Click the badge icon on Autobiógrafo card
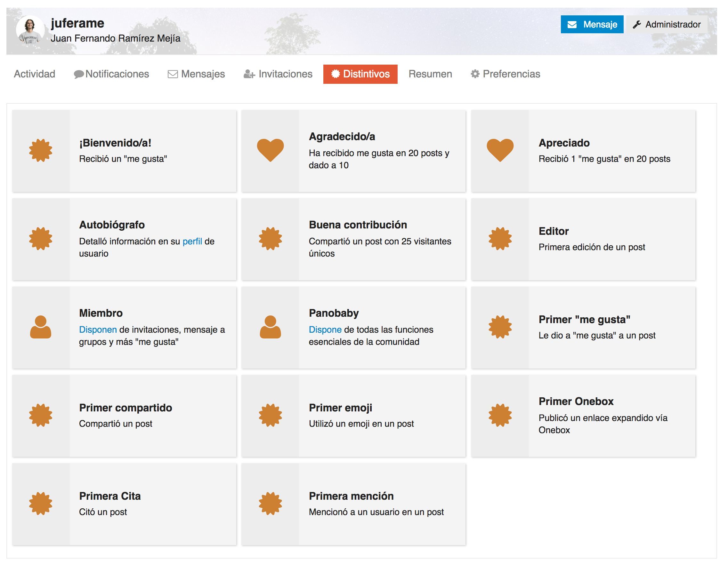 point(41,239)
